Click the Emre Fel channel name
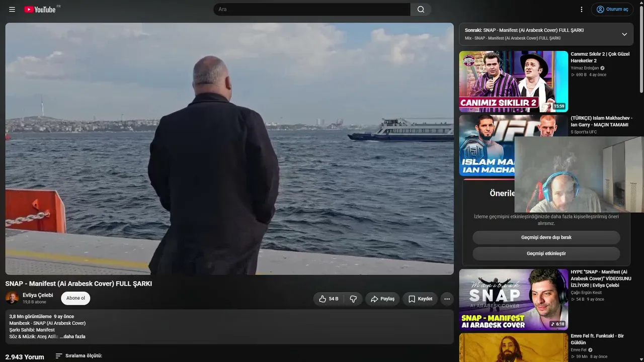Screen dimensions: 644x362 (x=579, y=350)
